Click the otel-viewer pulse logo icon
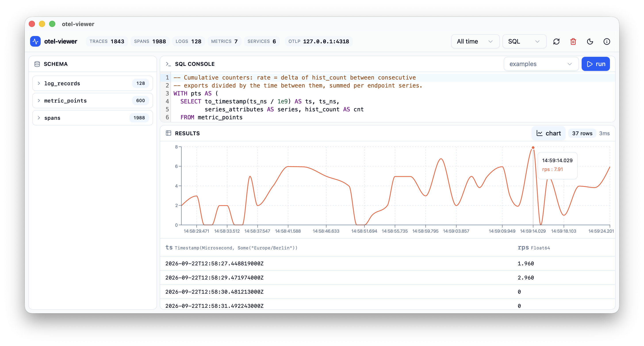The width and height of the screenshot is (644, 346). click(35, 42)
